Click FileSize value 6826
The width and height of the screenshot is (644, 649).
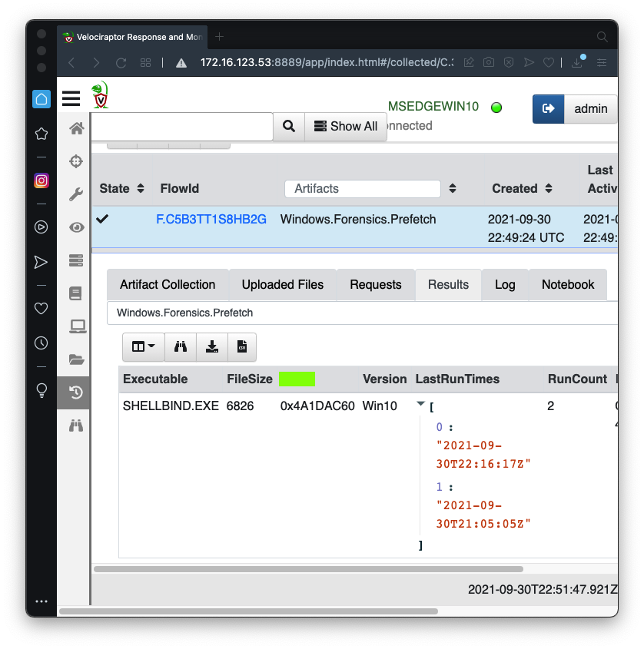240,406
